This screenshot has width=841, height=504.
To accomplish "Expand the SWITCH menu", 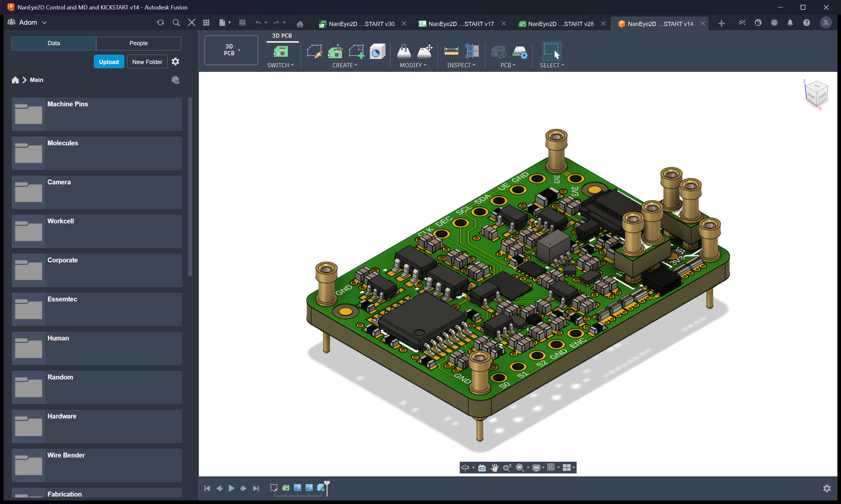I will pyautogui.click(x=281, y=65).
